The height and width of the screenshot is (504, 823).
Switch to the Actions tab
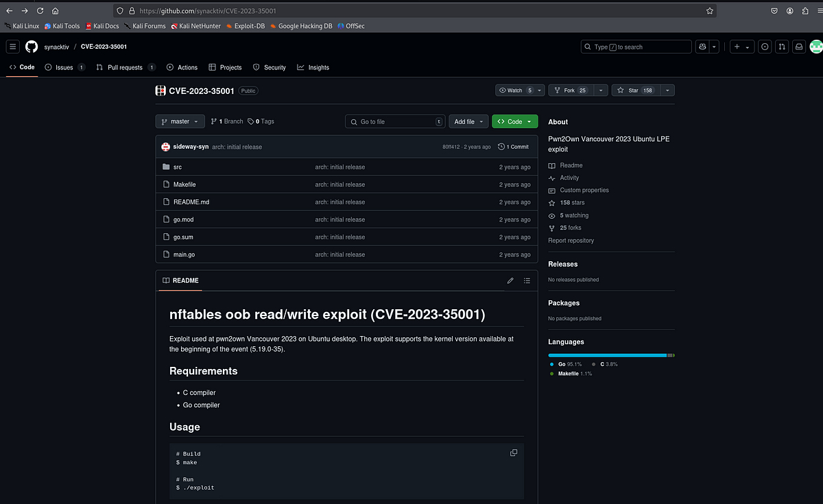click(x=182, y=67)
